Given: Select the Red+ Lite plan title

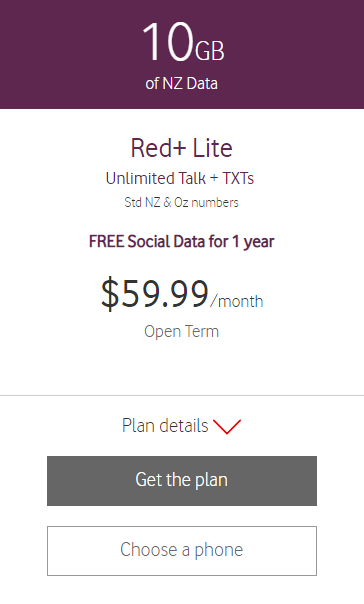Looking at the screenshot, I should click(181, 148).
